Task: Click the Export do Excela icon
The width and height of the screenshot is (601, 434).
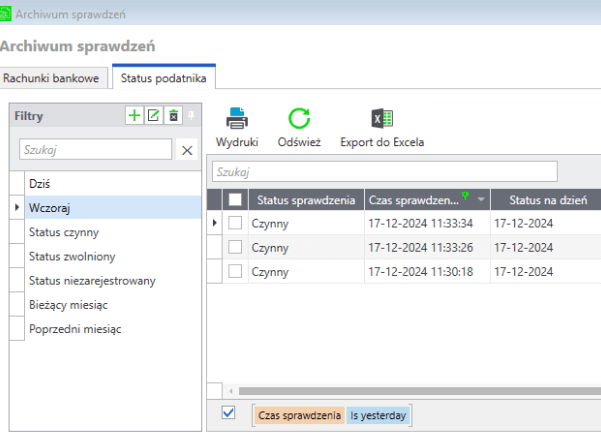Action: [x=382, y=119]
